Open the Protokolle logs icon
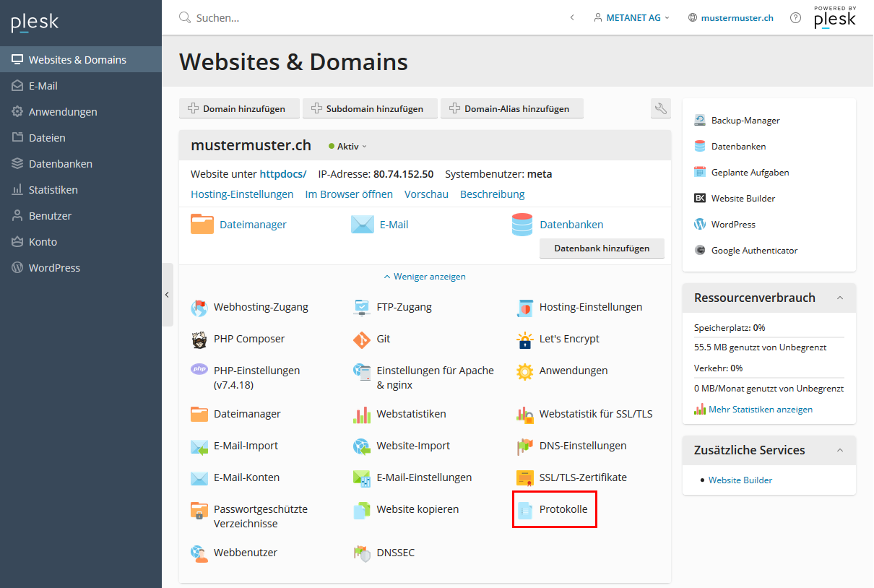Image resolution: width=874 pixels, height=588 pixels. [x=525, y=510]
